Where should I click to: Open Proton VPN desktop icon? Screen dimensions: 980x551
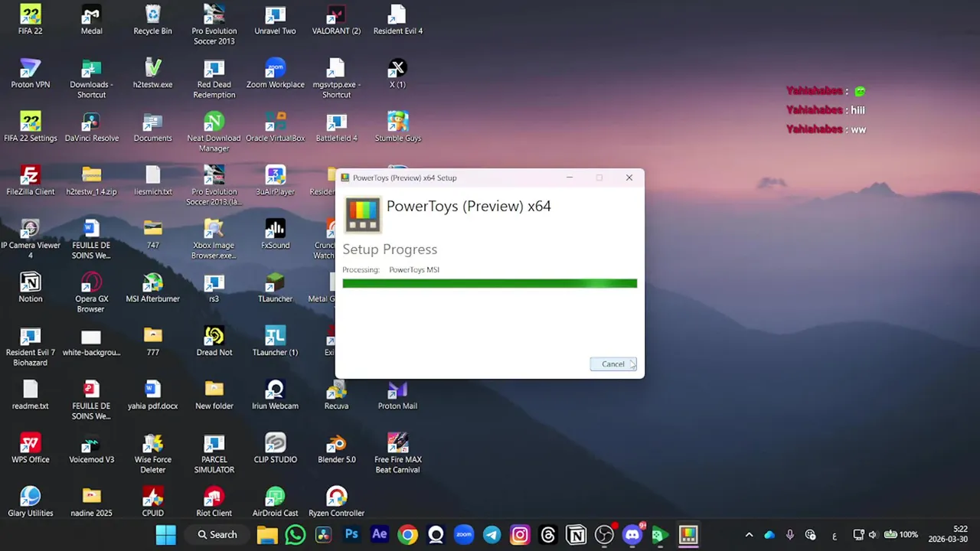click(31, 73)
